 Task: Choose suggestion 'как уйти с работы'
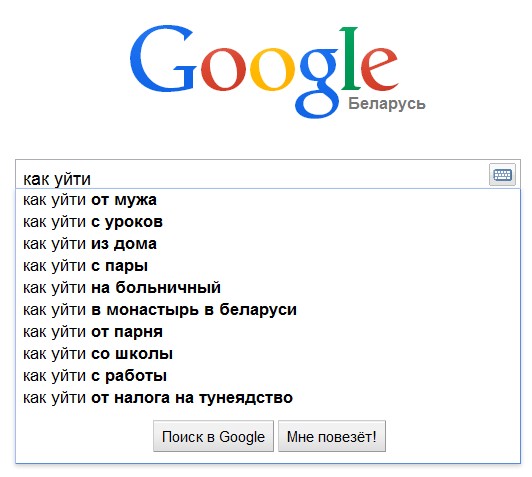coord(268,376)
